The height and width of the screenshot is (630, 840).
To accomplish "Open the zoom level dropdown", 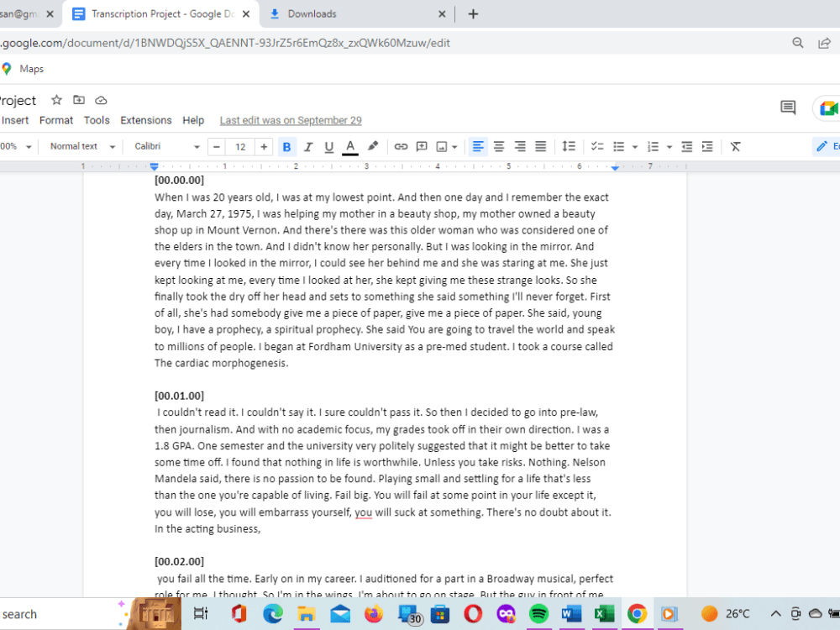I will [16, 147].
